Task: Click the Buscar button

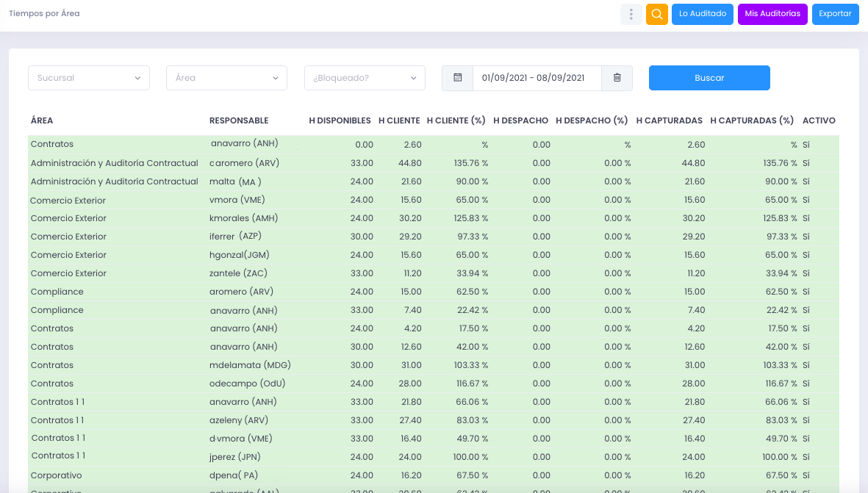Action: click(x=709, y=78)
